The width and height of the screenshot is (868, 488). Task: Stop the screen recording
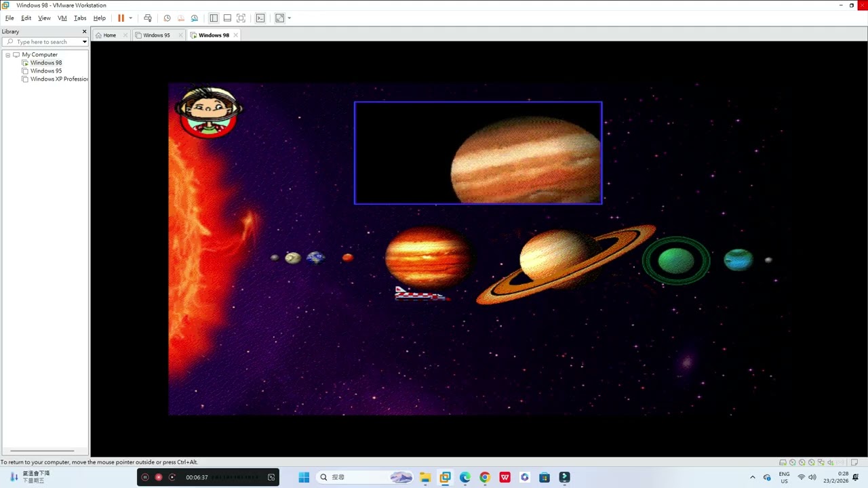click(159, 477)
